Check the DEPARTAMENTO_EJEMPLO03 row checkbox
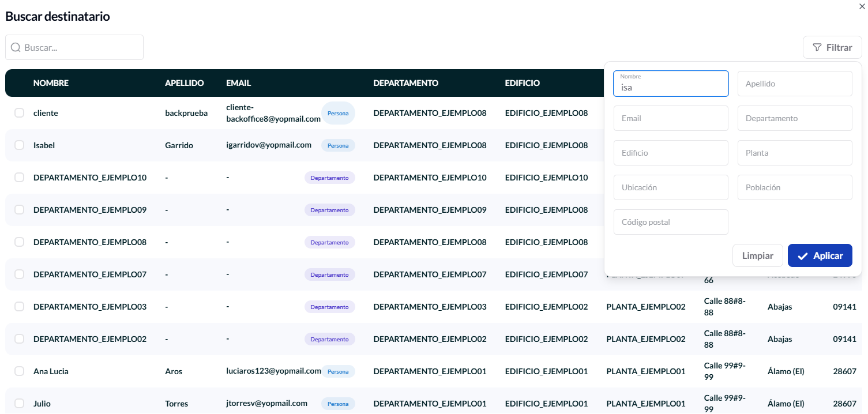Viewport: 868px width, 414px height. tap(19, 307)
